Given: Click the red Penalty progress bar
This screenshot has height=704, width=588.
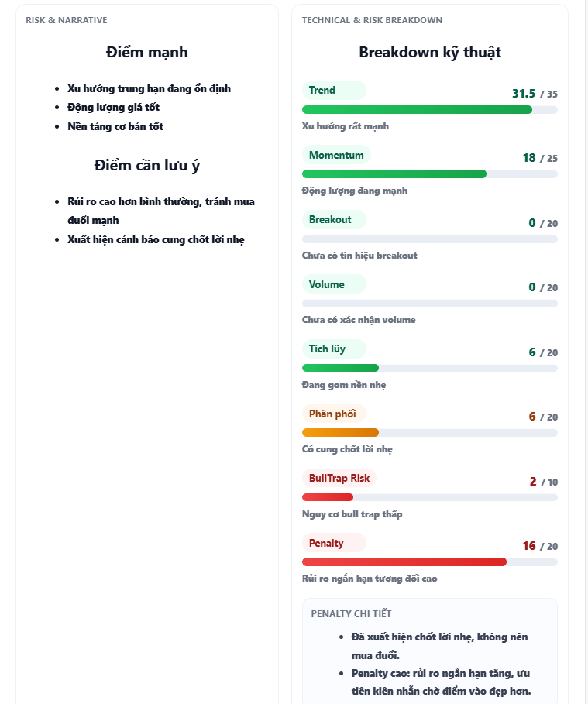Looking at the screenshot, I should coord(404,562).
